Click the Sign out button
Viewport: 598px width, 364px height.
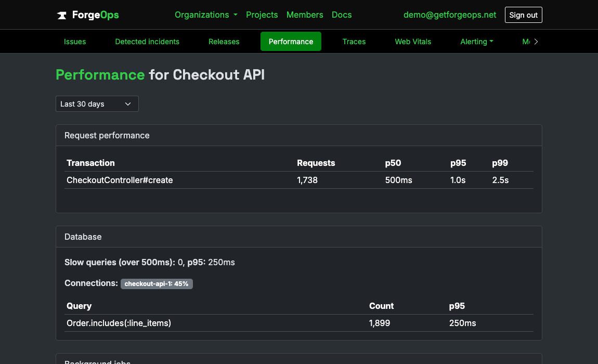523,15
